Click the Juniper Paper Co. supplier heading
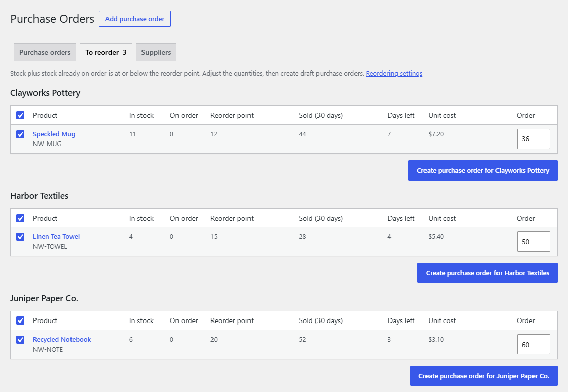568x392 pixels. (x=44, y=298)
